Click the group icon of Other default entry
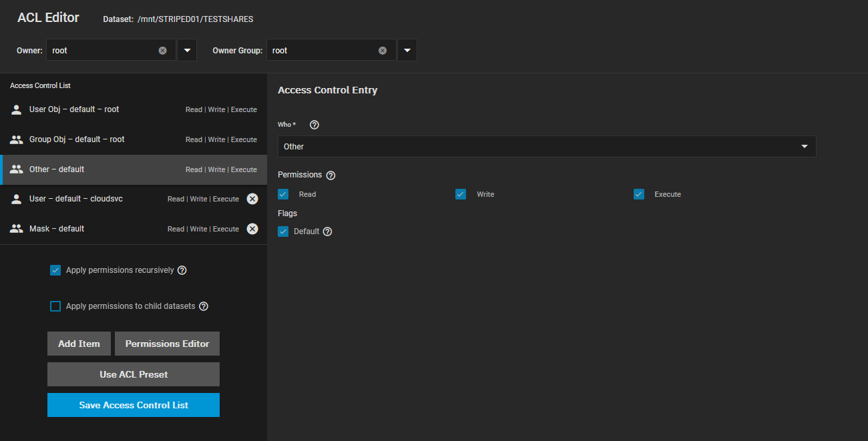 tap(17, 169)
